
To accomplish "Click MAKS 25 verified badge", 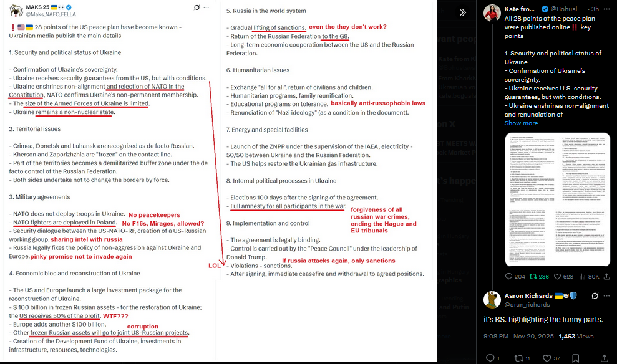I will click(69, 7).
